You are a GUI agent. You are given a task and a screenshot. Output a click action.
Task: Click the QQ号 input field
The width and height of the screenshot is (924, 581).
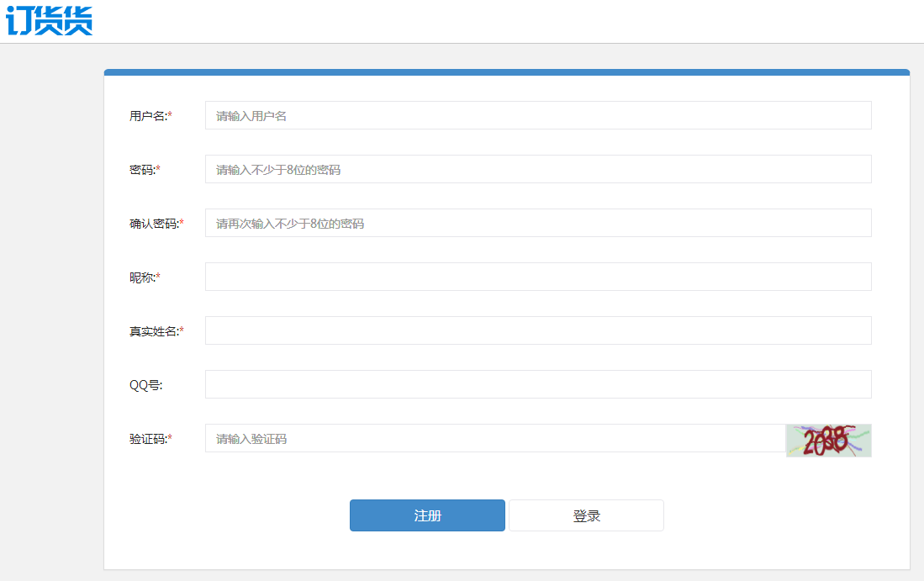coord(538,384)
